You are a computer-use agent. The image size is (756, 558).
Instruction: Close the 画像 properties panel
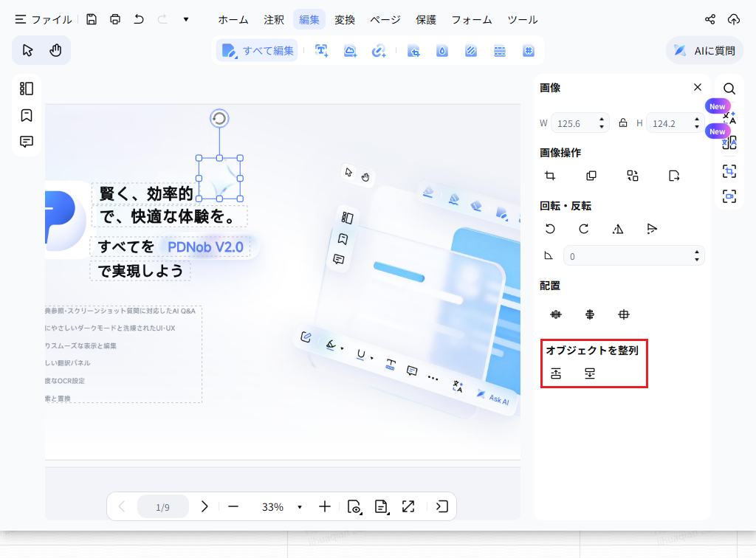click(x=697, y=87)
